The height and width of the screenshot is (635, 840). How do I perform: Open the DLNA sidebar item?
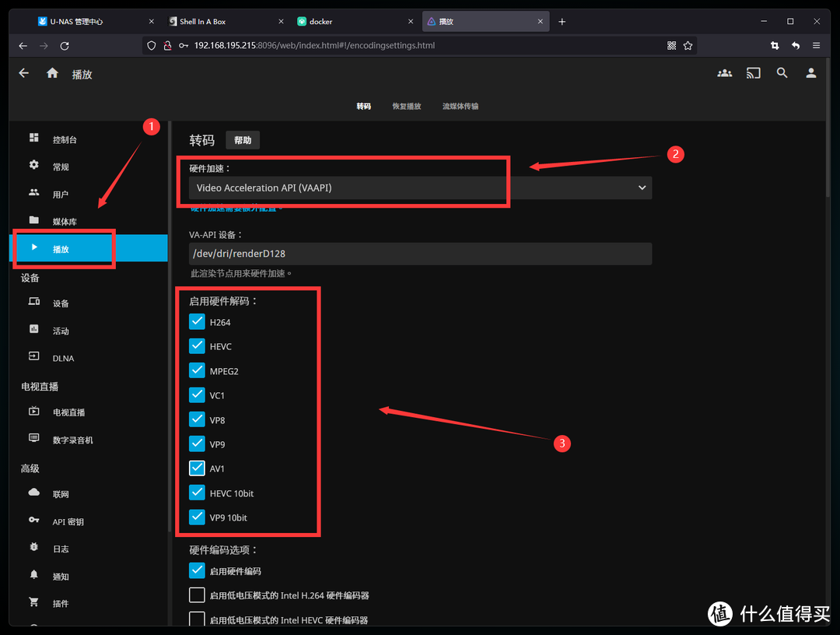(89, 358)
